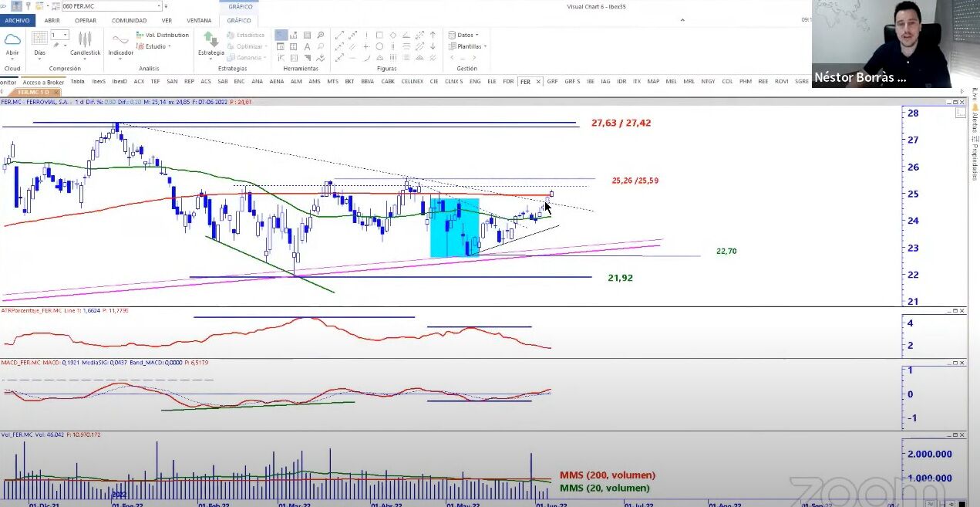Select the up arrow figure
The height and width of the screenshot is (507, 980).
[433, 35]
